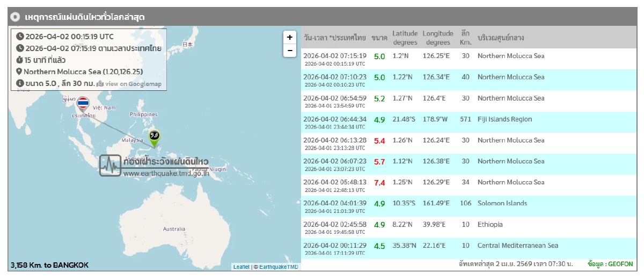Open the view on Googlemap link
The height and width of the screenshot is (279, 644).
129,84
